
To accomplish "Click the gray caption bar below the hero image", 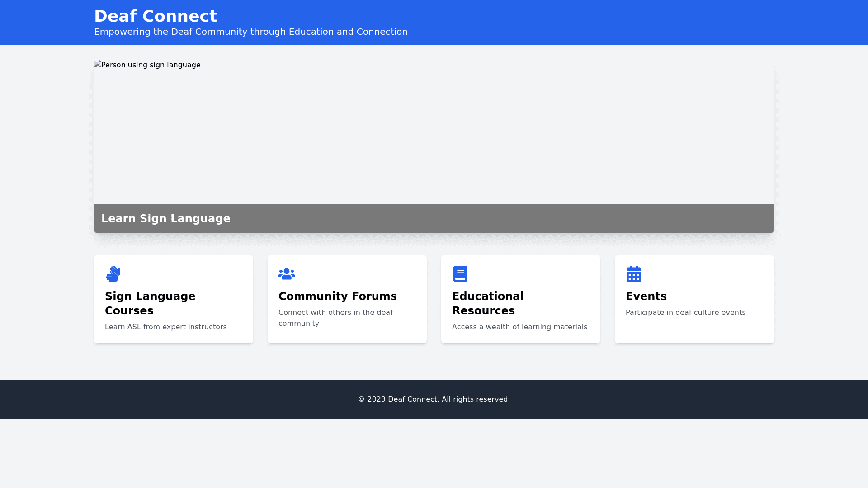I will (x=497, y=219).
